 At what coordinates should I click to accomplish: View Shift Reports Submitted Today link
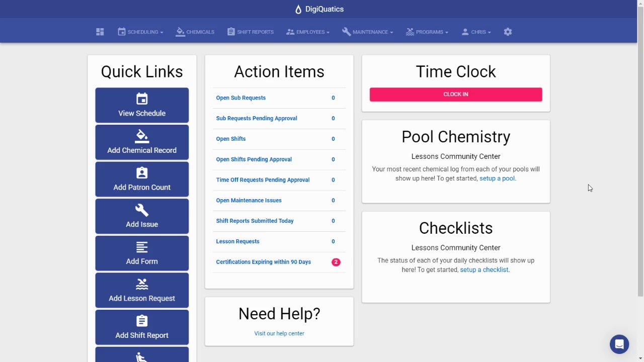point(255,221)
